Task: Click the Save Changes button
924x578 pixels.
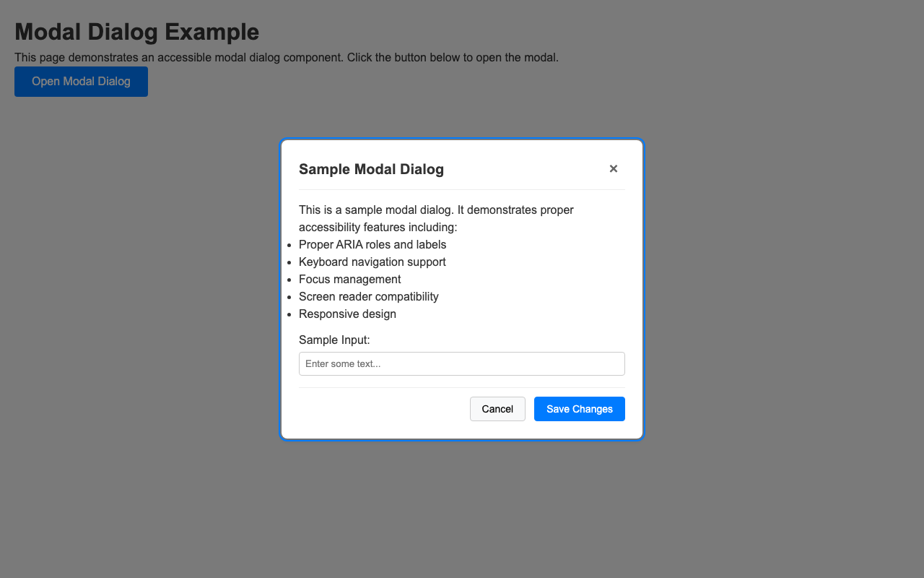Action: 579,409
